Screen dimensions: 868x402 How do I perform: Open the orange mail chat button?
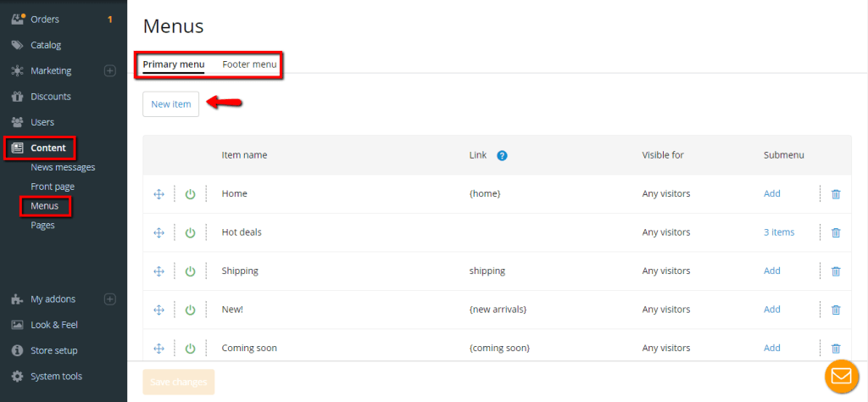(841, 376)
